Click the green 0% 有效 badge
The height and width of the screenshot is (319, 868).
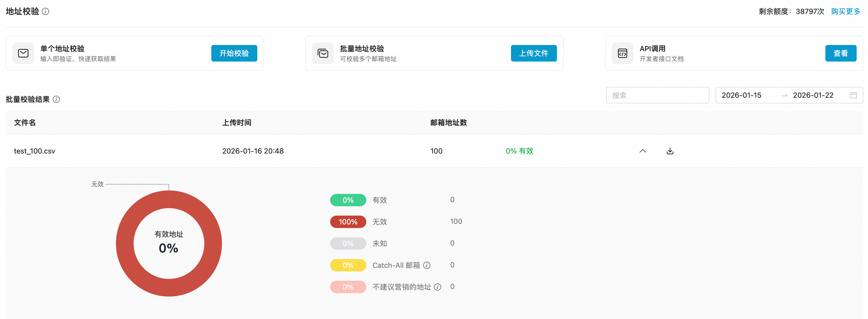348,200
